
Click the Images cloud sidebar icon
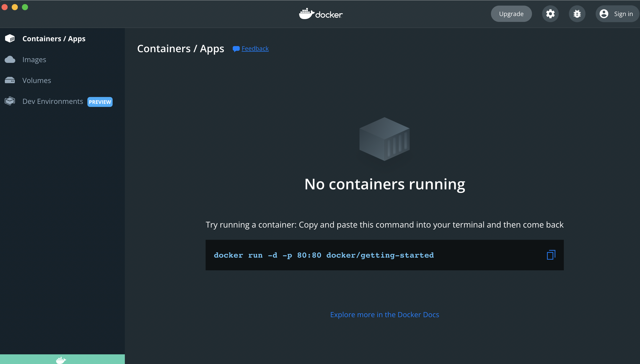click(10, 60)
